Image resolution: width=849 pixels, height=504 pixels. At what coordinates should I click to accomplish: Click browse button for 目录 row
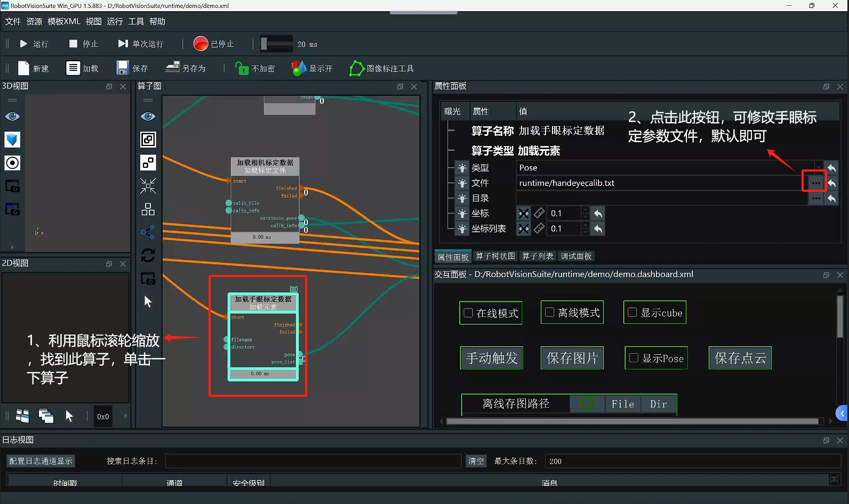tap(816, 198)
